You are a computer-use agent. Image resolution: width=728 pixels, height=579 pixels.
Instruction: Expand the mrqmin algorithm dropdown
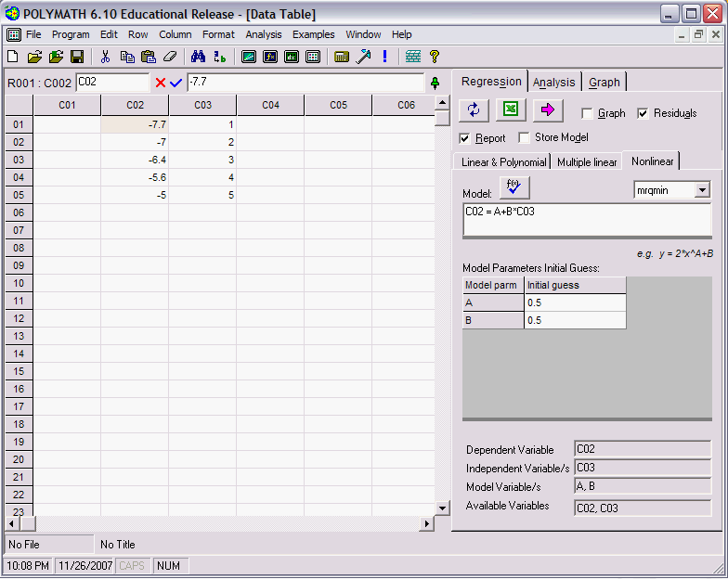point(702,190)
